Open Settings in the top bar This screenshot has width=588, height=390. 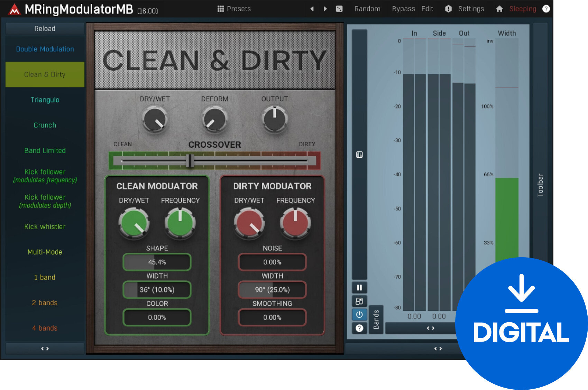pos(471,9)
